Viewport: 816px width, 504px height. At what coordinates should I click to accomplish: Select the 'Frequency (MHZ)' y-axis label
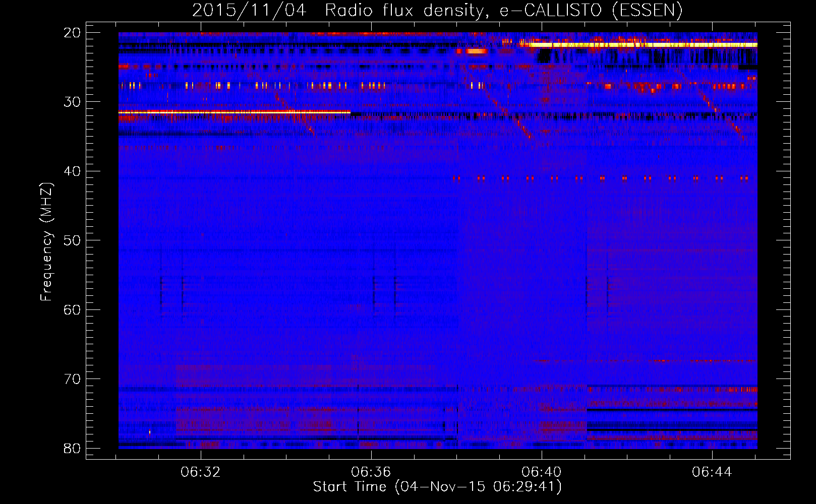click(x=46, y=242)
